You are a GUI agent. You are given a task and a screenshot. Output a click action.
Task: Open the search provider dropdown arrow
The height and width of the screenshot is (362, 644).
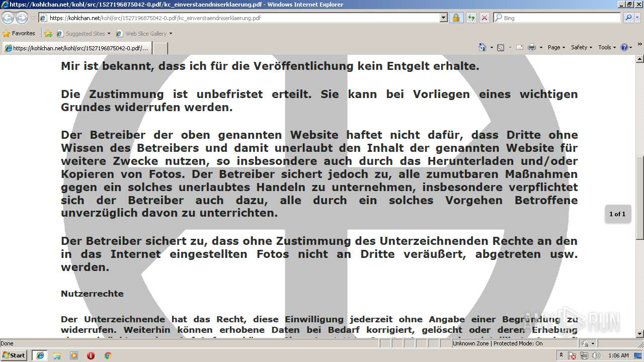637,18
